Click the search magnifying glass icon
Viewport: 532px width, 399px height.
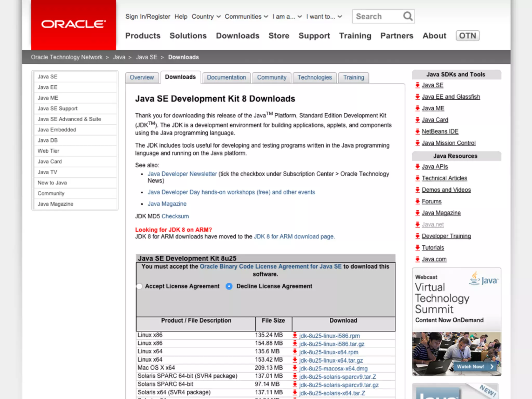click(408, 16)
